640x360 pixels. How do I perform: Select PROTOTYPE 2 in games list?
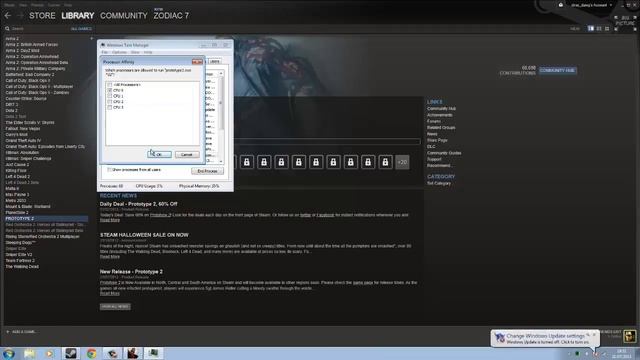[x=46, y=218]
